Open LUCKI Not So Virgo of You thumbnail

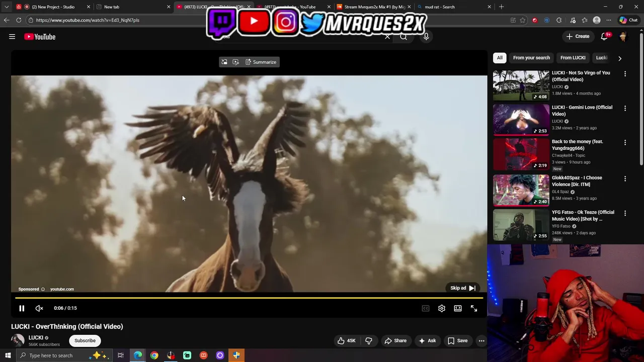521,85
